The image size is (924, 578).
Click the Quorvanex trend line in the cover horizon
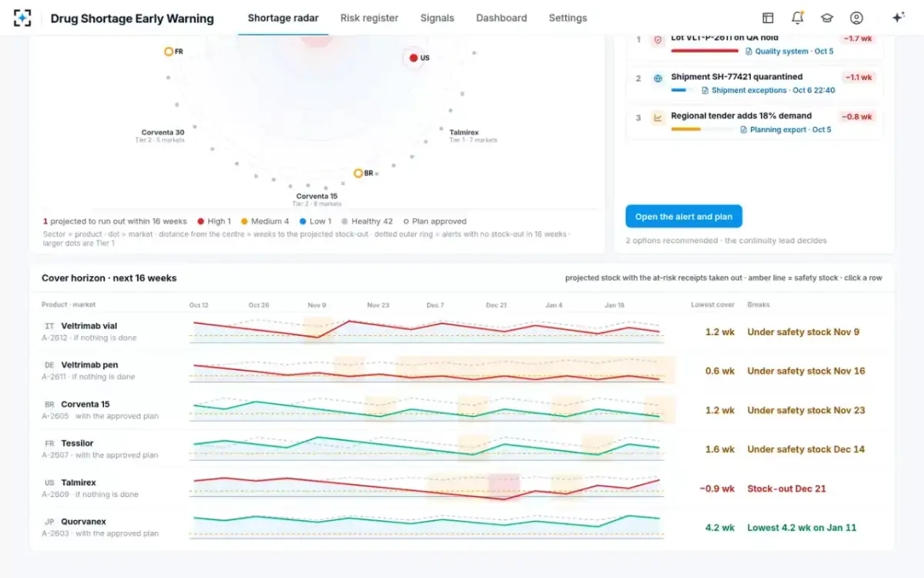(427, 522)
